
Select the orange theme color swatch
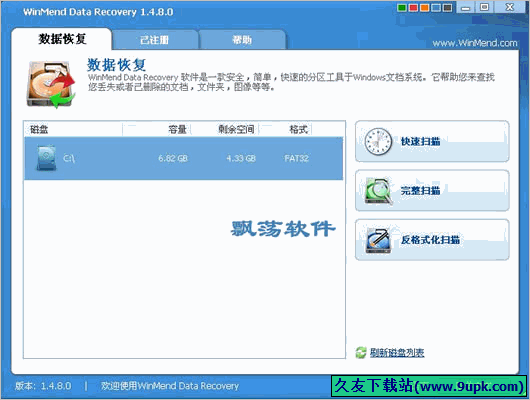(x=425, y=8)
